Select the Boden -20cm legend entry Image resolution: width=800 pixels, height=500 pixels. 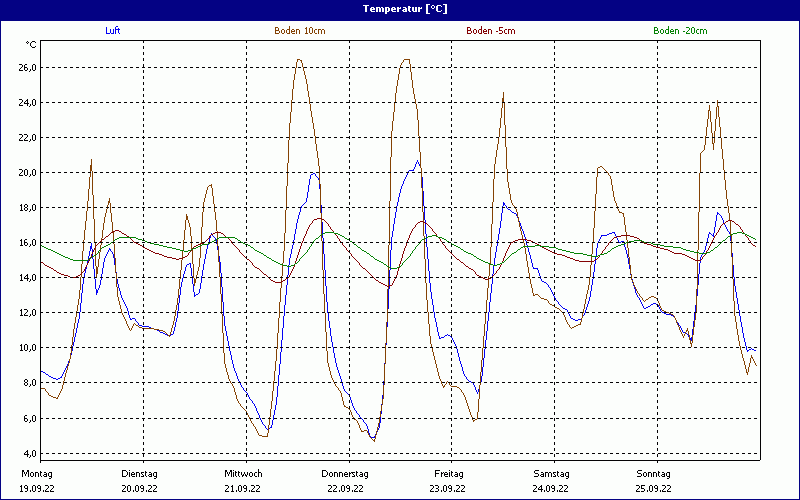(680, 31)
